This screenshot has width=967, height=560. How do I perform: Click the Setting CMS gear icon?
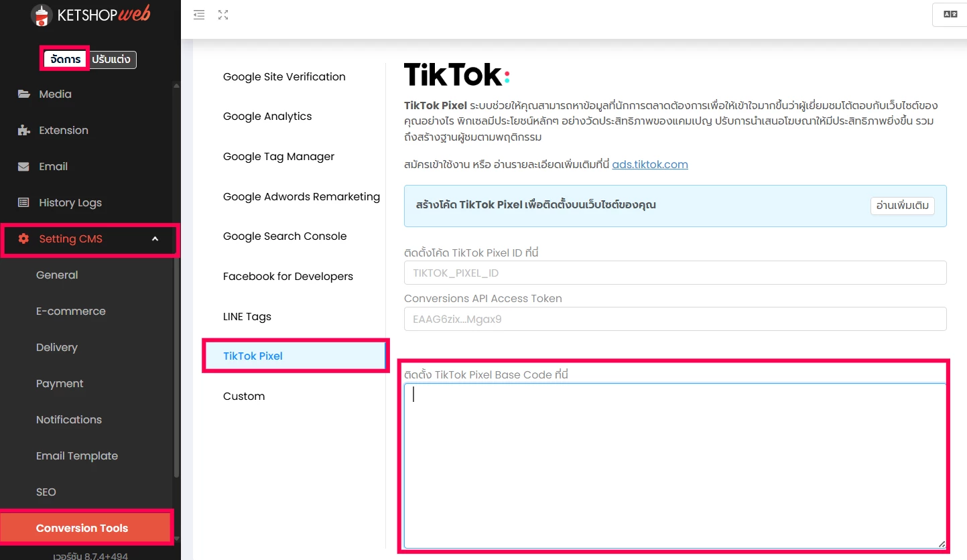click(x=23, y=239)
